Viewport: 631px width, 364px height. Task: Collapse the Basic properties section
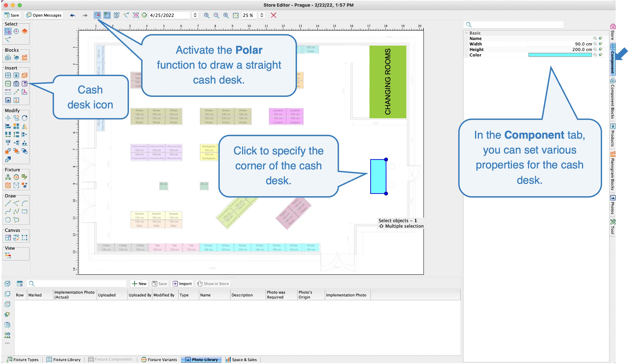click(466, 33)
